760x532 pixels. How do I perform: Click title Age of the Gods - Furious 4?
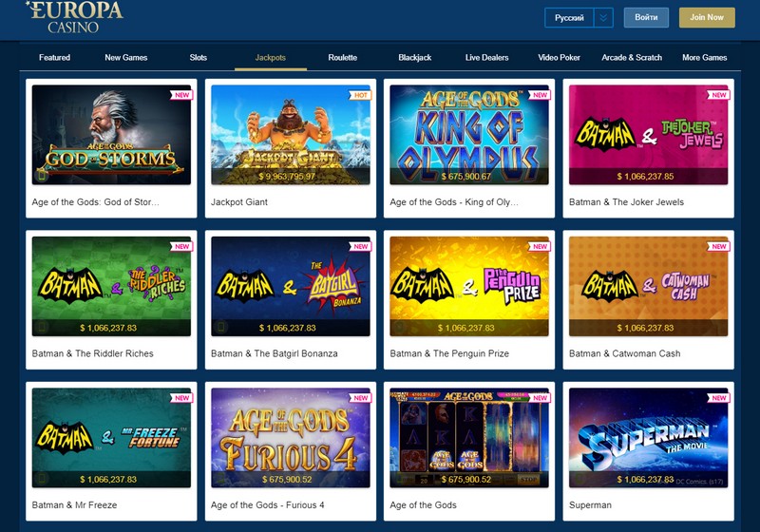pyautogui.click(x=268, y=504)
